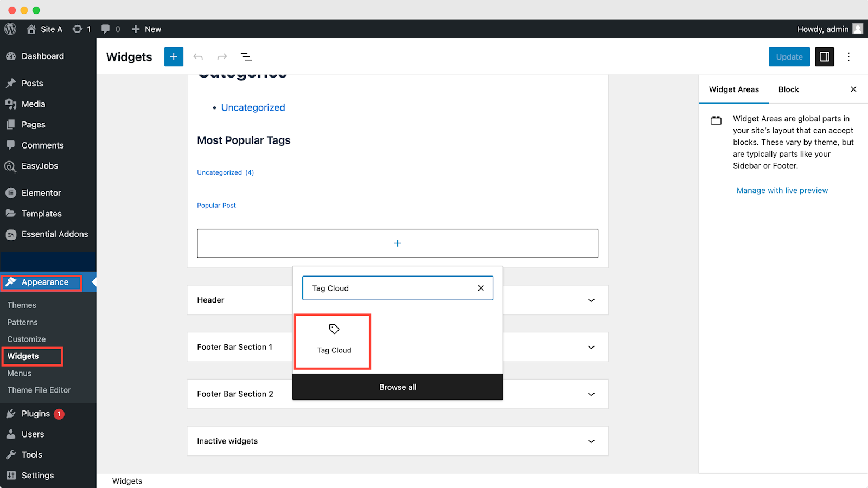Click the Update button
The image size is (868, 488).
coord(789,56)
